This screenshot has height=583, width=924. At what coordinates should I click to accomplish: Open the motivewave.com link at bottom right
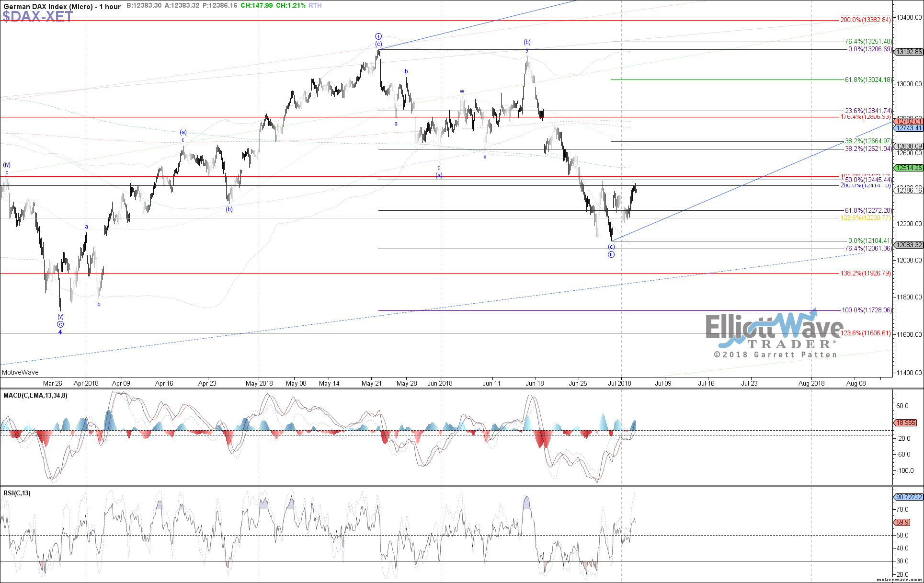click(900, 580)
